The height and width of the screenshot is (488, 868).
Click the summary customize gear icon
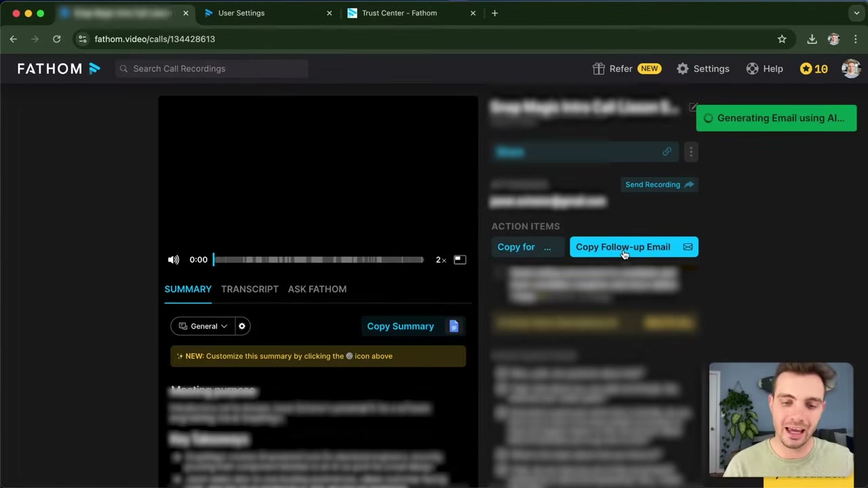(x=242, y=326)
